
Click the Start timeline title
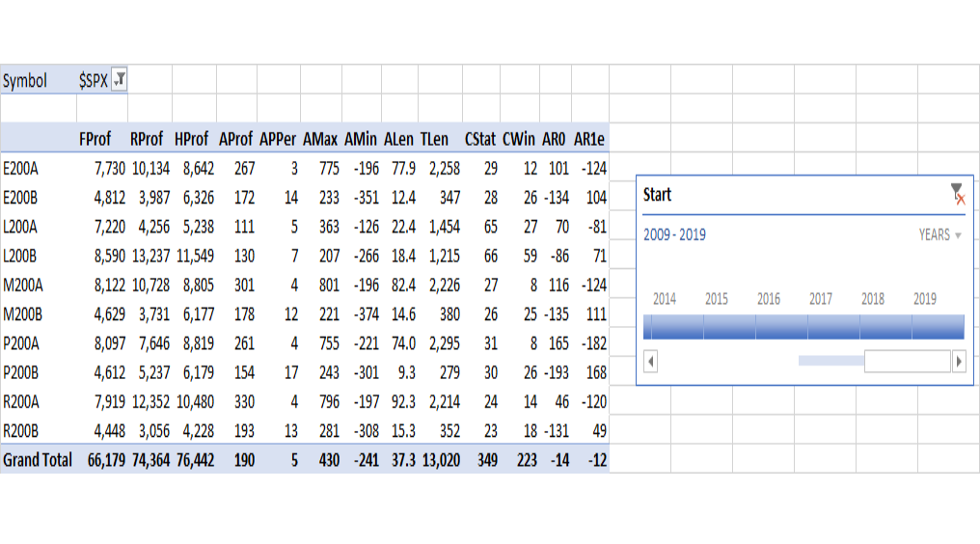click(x=657, y=195)
